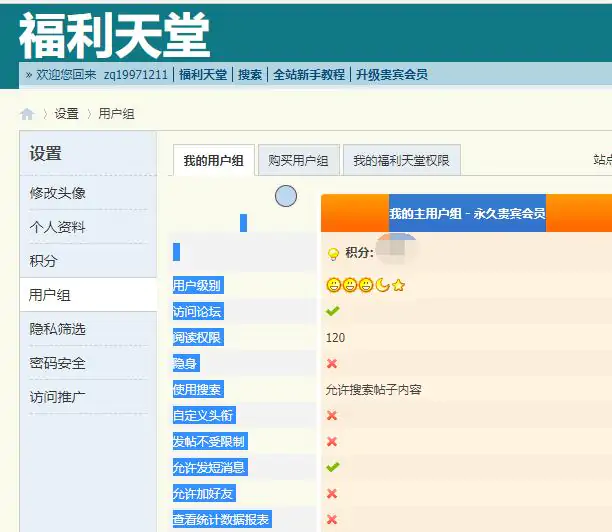This screenshot has width=612, height=532.
Task: Click the 发帖不受限制 row label
Action: click(210, 441)
